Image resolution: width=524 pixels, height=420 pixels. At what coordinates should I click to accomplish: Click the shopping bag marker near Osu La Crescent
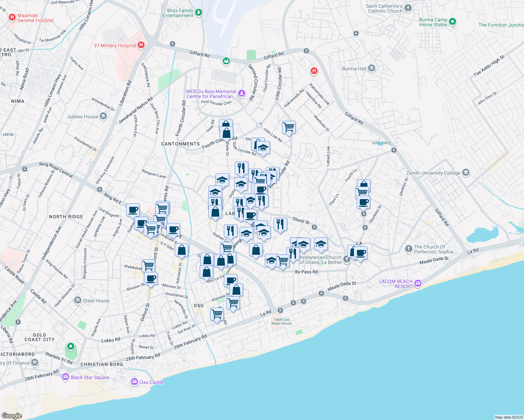[x=207, y=271]
